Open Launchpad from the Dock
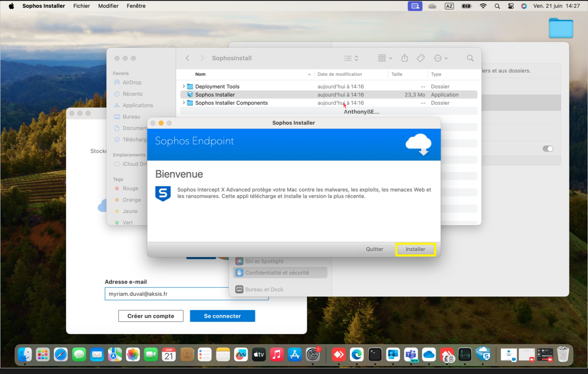This screenshot has height=374, width=588. point(43,354)
